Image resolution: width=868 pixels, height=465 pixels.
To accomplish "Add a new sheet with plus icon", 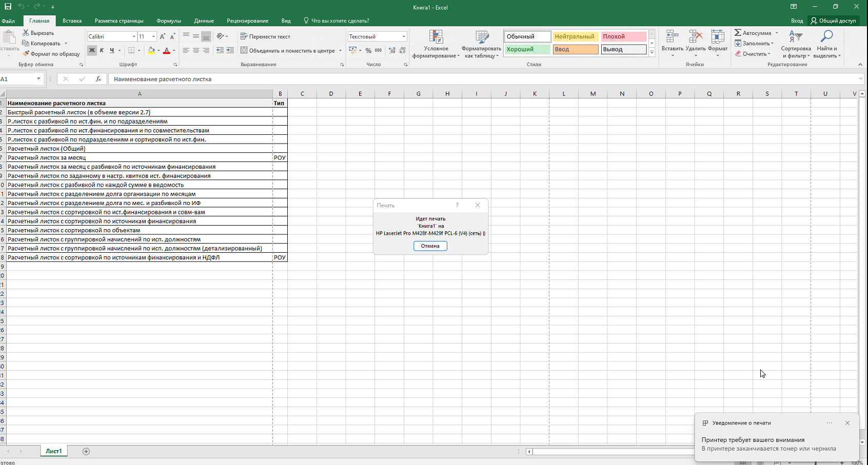I will pyautogui.click(x=86, y=451).
